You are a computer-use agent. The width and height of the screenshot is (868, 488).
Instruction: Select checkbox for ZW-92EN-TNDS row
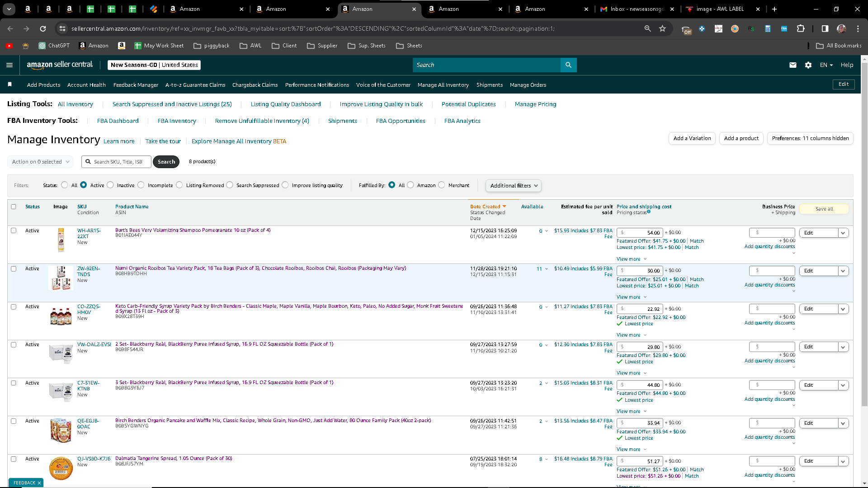coord(14,269)
